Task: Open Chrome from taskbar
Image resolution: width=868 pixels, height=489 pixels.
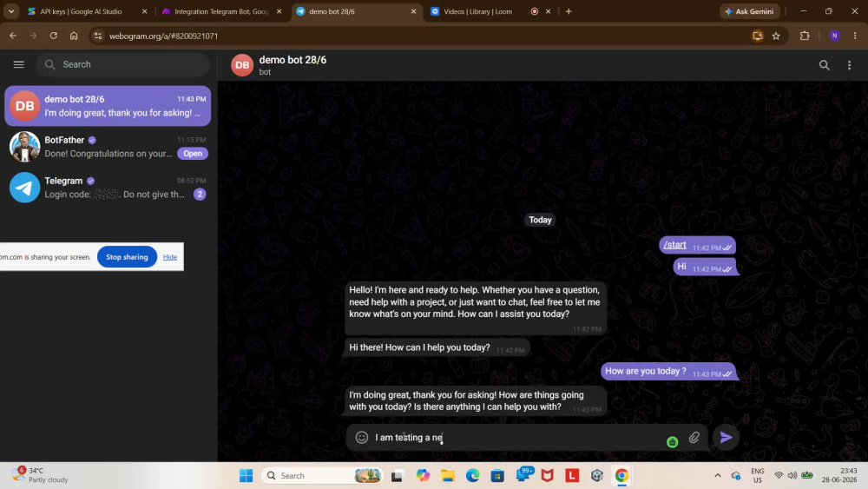Action: coord(621,476)
